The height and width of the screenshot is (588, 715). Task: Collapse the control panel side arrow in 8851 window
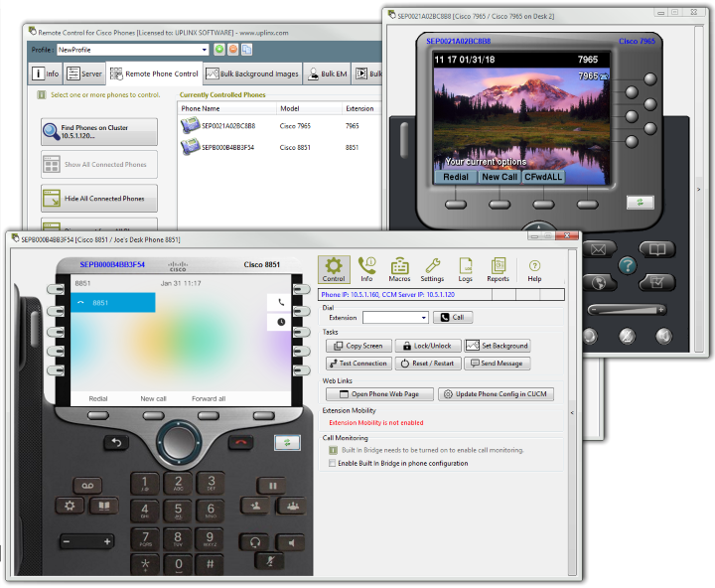(x=572, y=413)
